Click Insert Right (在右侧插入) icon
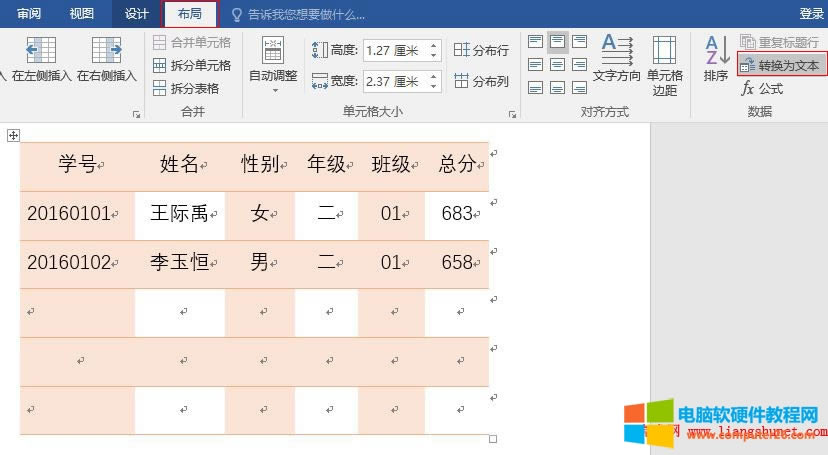The image size is (828, 455). (x=106, y=52)
